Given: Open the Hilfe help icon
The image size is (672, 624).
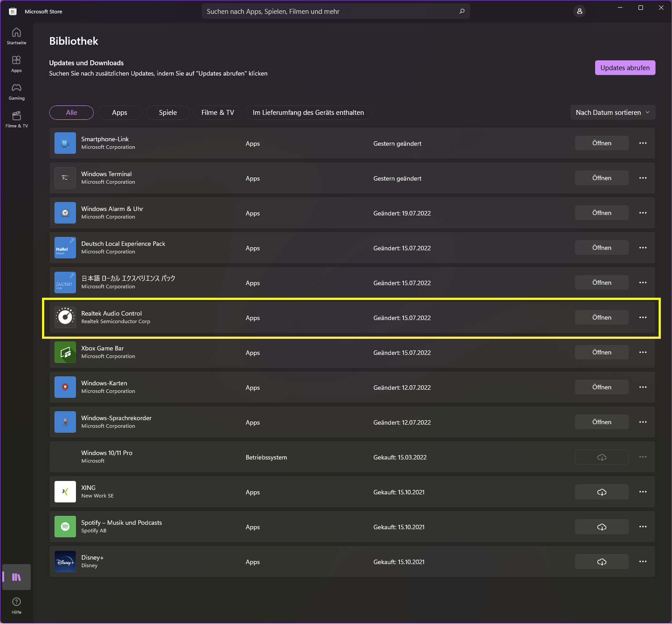Looking at the screenshot, I should click(x=17, y=605).
